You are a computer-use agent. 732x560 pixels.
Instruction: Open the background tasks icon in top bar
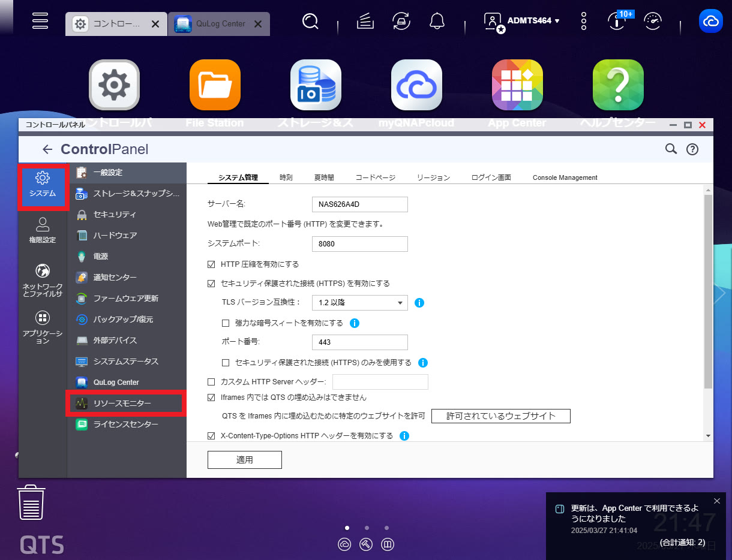(x=365, y=22)
